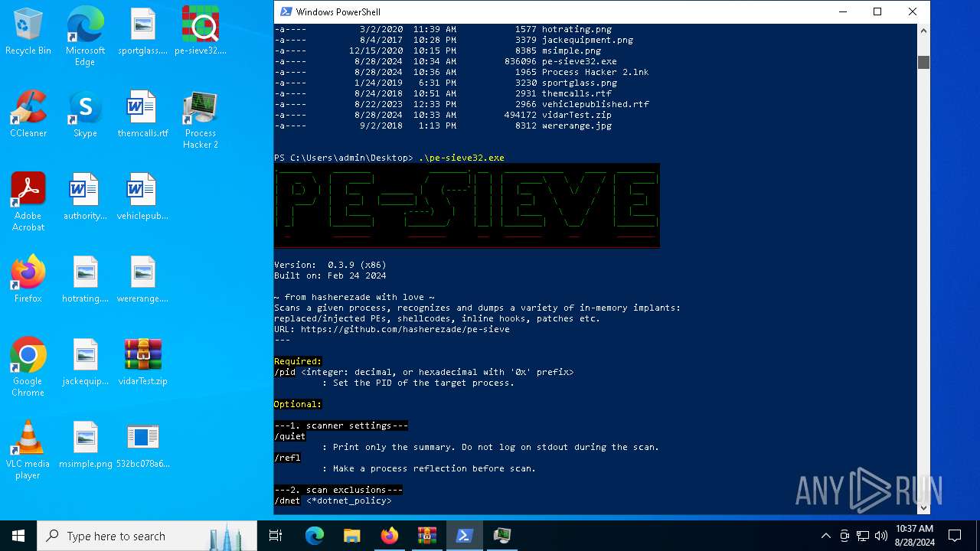The width and height of the screenshot is (980, 551).
Task: Click the taskbar clock showing 10:37 AM
Action: (914, 536)
